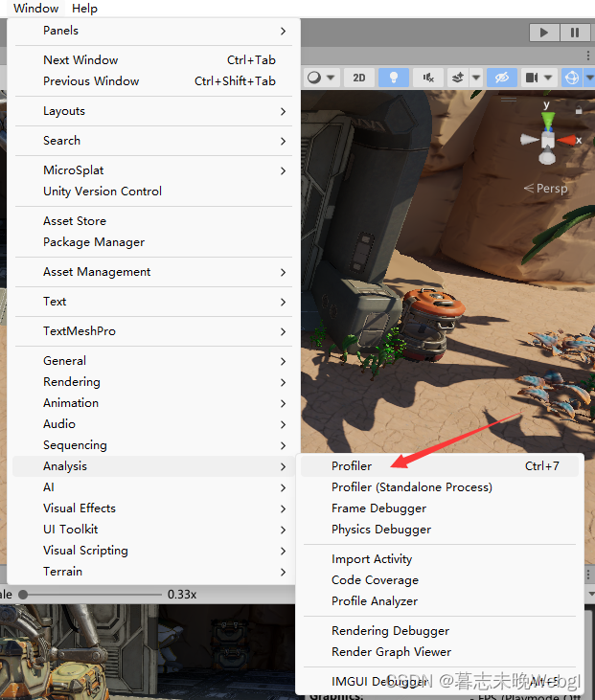Toggle the gizmo rotation lock icon

(x=579, y=110)
